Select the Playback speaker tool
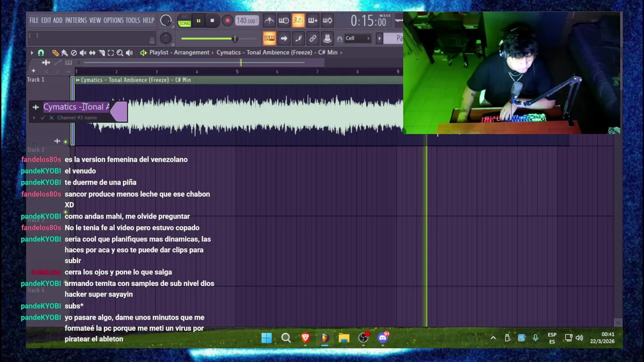Viewport: 644px width, 362px height. pos(129,53)
